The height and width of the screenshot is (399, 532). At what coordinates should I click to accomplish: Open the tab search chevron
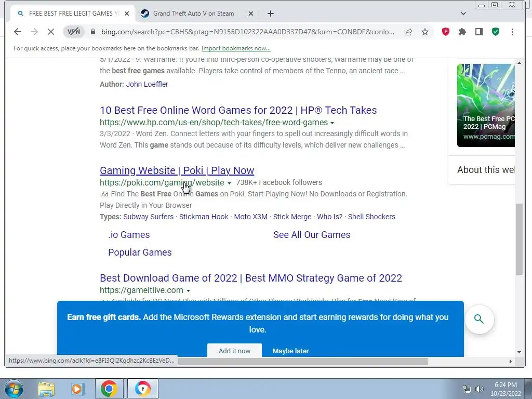(x=463, y=14)
